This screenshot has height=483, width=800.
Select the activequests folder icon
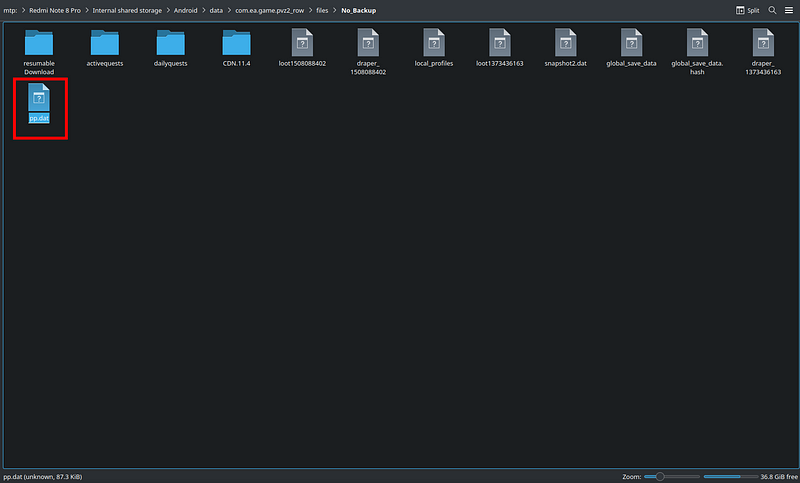click(105, 42)
